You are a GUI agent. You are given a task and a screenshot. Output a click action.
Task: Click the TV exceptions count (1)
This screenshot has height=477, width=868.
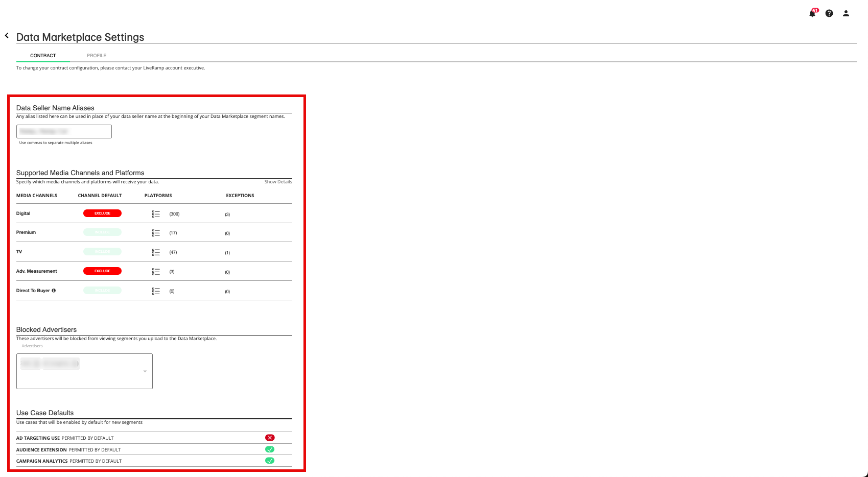click(x=227, y=253)
